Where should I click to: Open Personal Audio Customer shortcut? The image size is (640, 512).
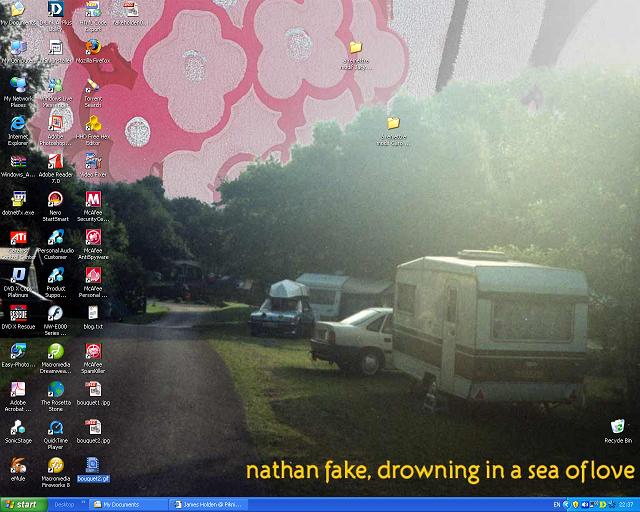(56, 244)
